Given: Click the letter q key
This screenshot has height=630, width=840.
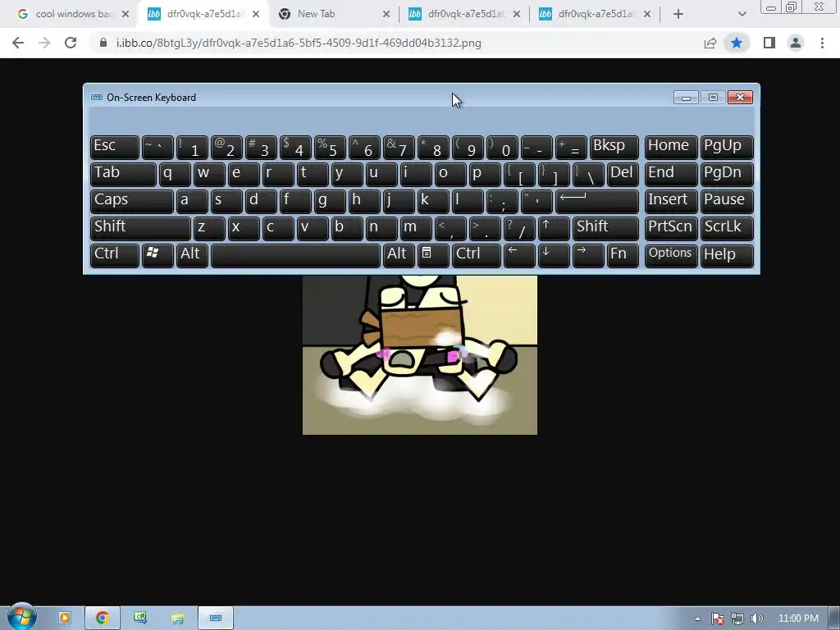Looking at the screenshot, I should 175,174.
